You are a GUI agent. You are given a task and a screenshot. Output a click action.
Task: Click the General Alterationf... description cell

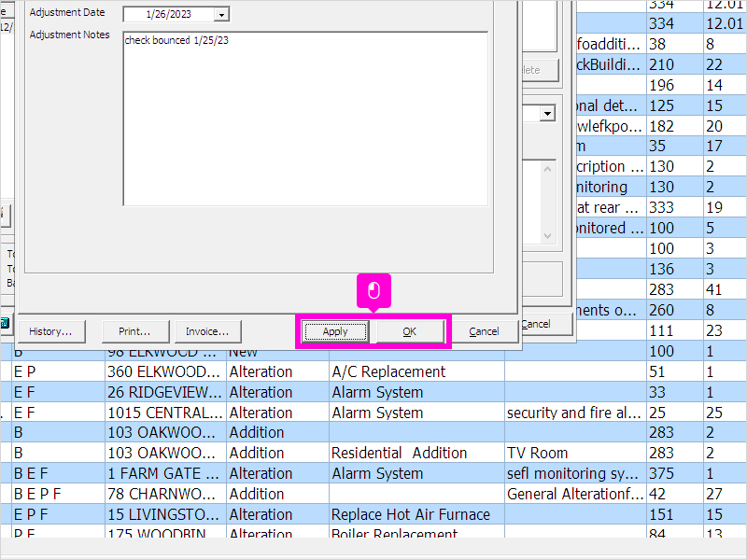pos(575,494)
